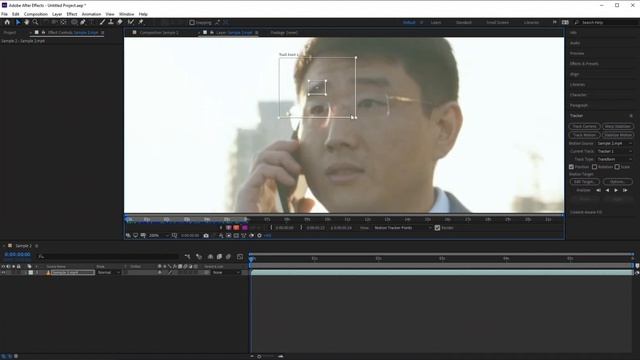The height and width of the screenshot is (360, 640).
Task: Click the orange color channel icon in viewer
Action: tap(236, 228)
